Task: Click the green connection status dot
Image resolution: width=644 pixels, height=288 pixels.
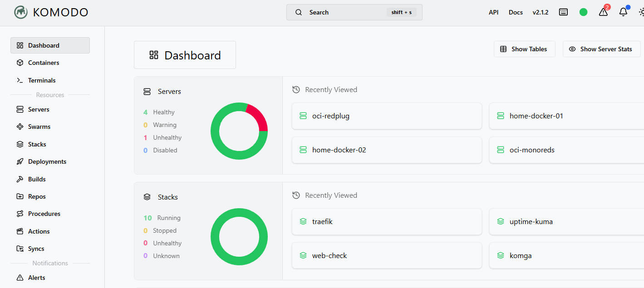Action: coord(584,12)
